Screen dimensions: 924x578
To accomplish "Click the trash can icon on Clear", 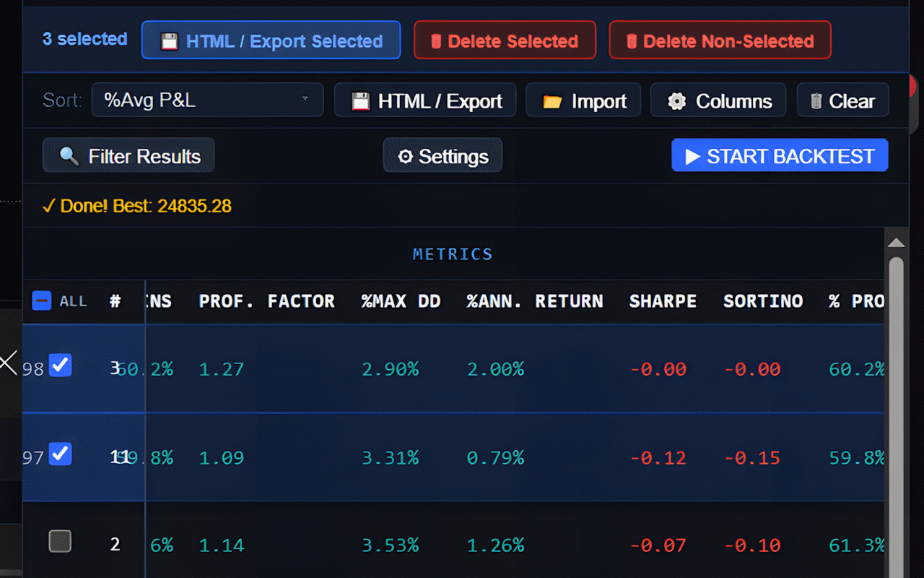I will pos(816,101).
